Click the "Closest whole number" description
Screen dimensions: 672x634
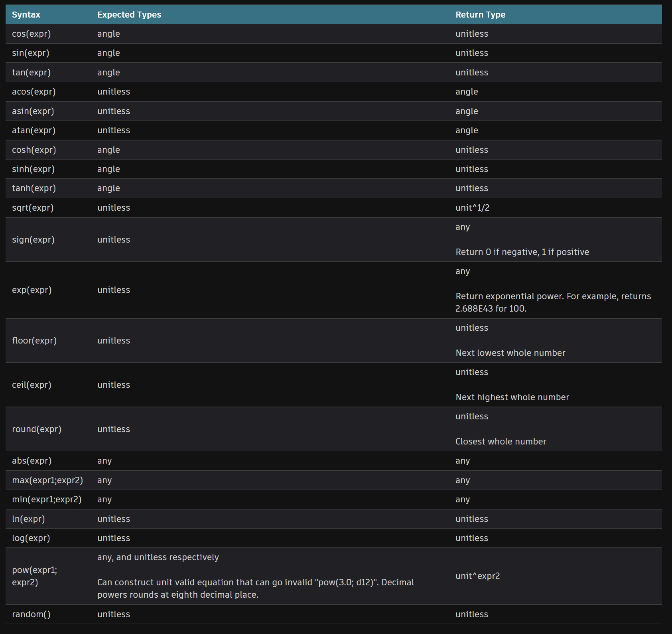tap(501, 442)
